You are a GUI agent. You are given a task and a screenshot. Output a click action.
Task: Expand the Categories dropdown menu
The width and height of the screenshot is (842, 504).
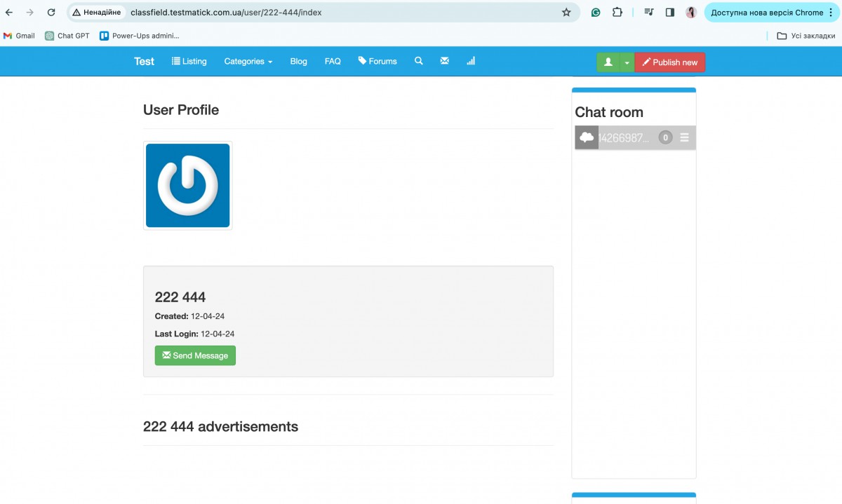coord(248,62)
